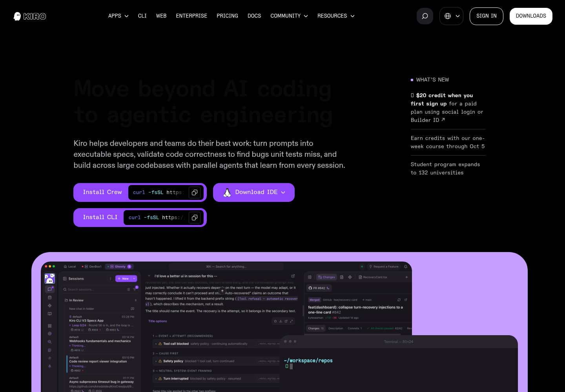Click the add-tab plus icon beside RecoveryCard.tsx

pyautogui.click(x=406, y=277)
